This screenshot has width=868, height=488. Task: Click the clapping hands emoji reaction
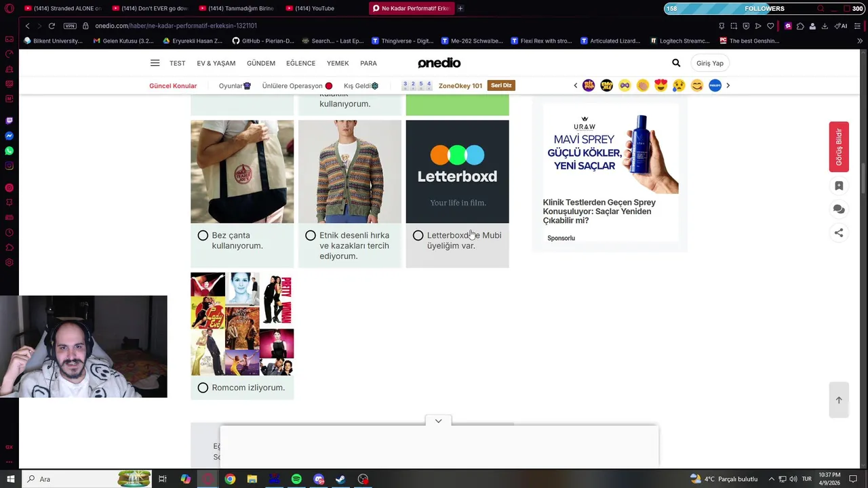(643, 85)
